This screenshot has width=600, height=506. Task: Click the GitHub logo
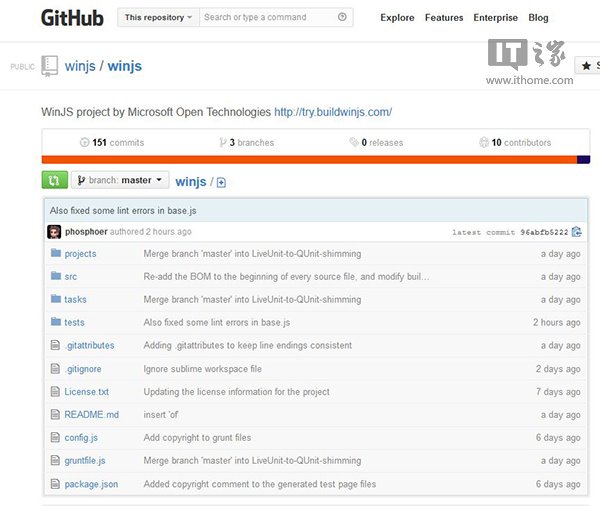click(72, 18)
